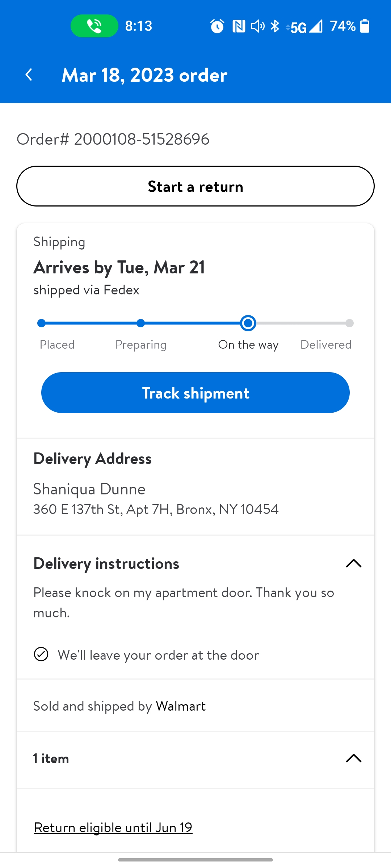Tap the Bluetooth status icon
This screenshot has height=868, width=391.
(275, 26)
